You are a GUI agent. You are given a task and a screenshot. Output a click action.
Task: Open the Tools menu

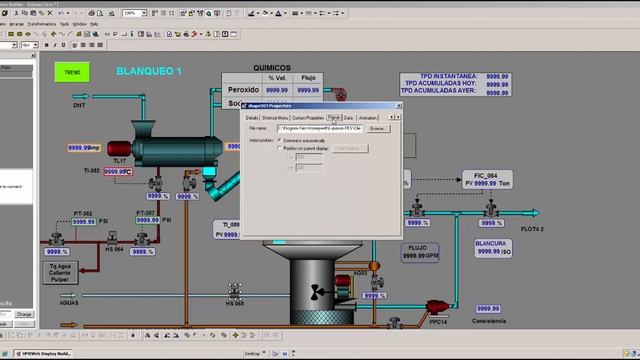click(x=64, y=24)
